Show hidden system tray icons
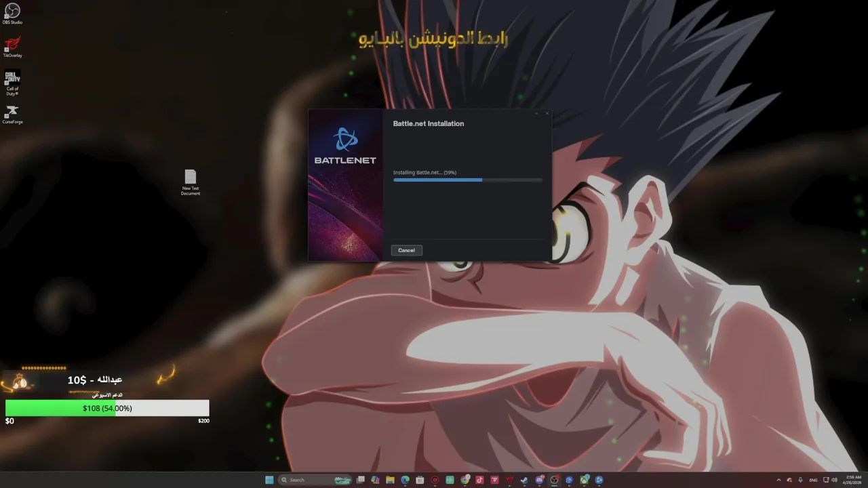 [778, 480]
